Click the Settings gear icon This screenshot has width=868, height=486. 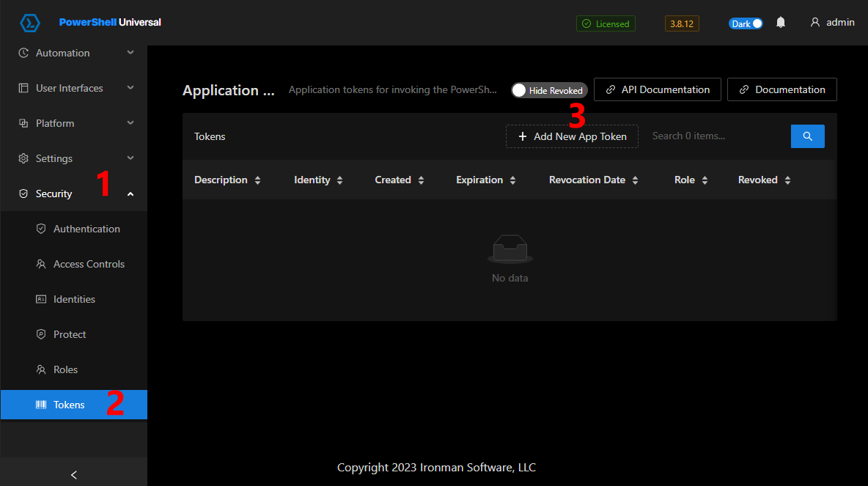tap(23, 158)
